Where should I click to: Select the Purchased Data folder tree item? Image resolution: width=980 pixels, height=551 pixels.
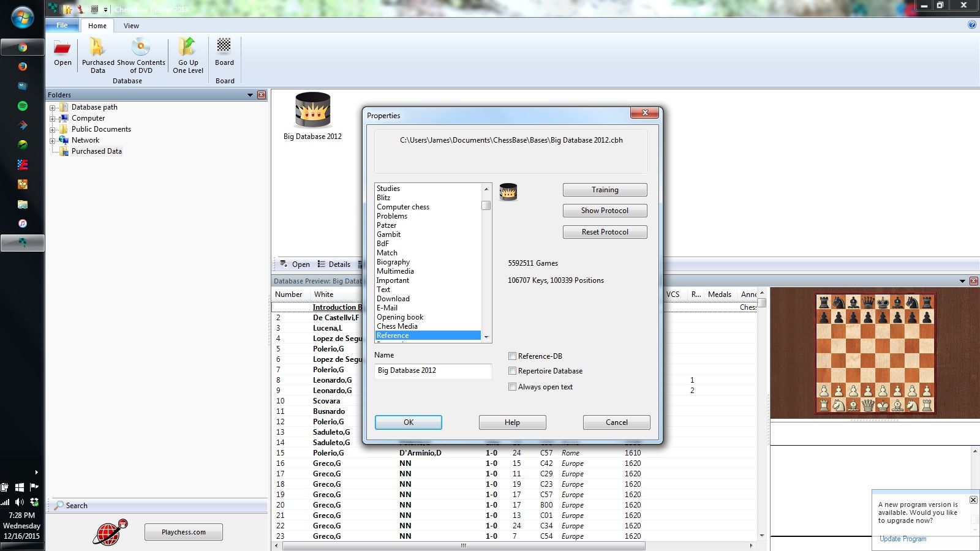(96, 151)
